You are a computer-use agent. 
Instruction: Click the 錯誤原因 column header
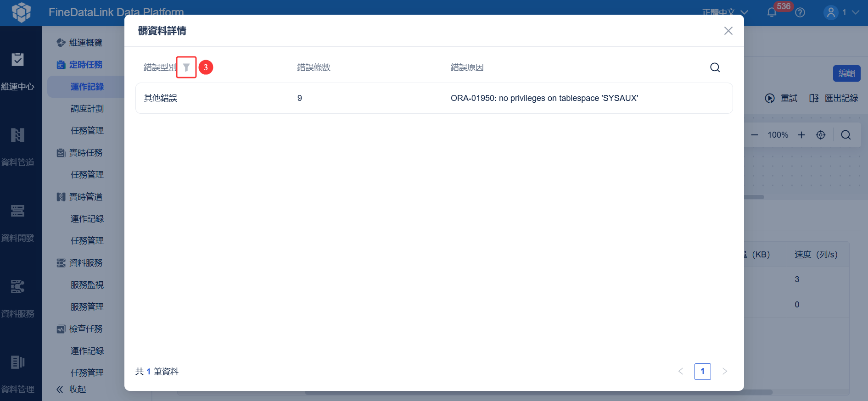(467, 67)
